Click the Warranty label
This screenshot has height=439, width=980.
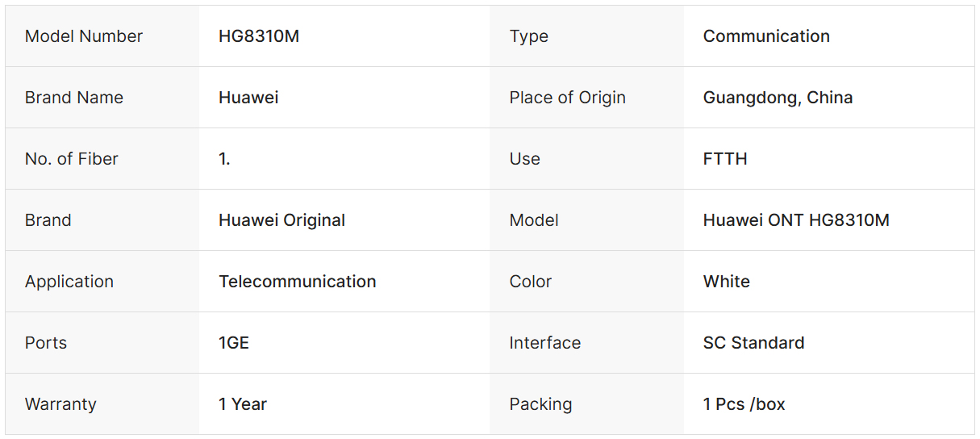tap(60, 404)
